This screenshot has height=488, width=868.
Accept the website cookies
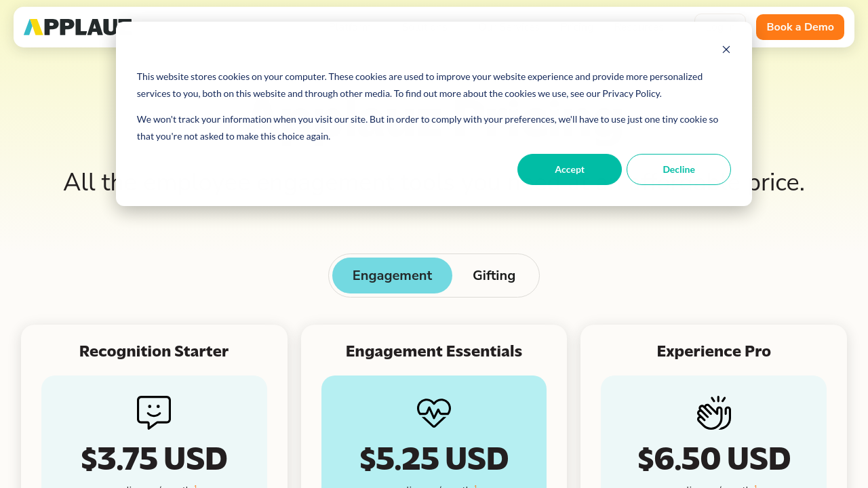point(570,169)
